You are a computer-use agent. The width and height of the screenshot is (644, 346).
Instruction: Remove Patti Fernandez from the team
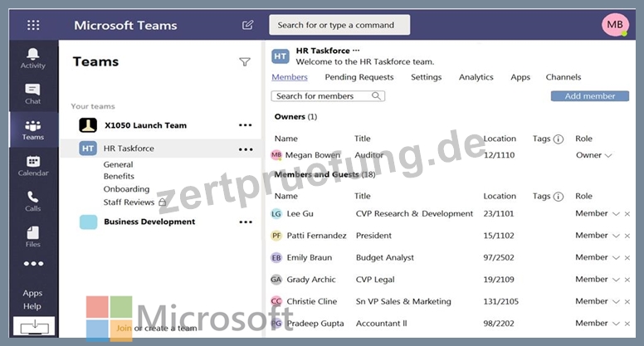[x=627, y=236]
